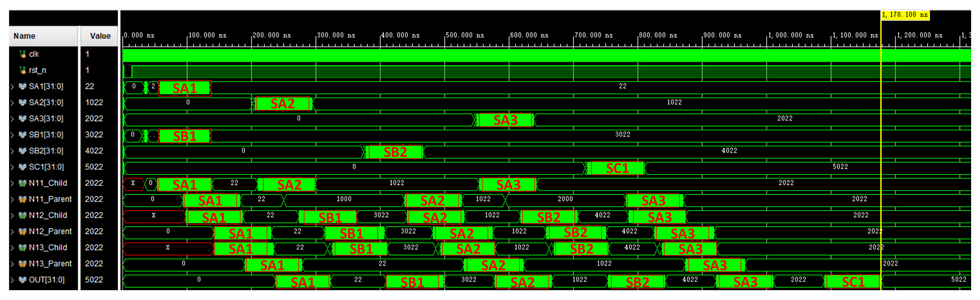Click the Name column header

(24, 36)
